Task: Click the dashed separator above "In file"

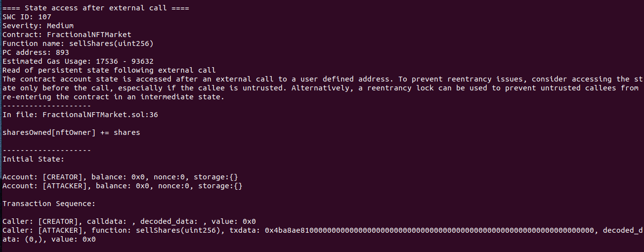Action: [x=46, y=106]
